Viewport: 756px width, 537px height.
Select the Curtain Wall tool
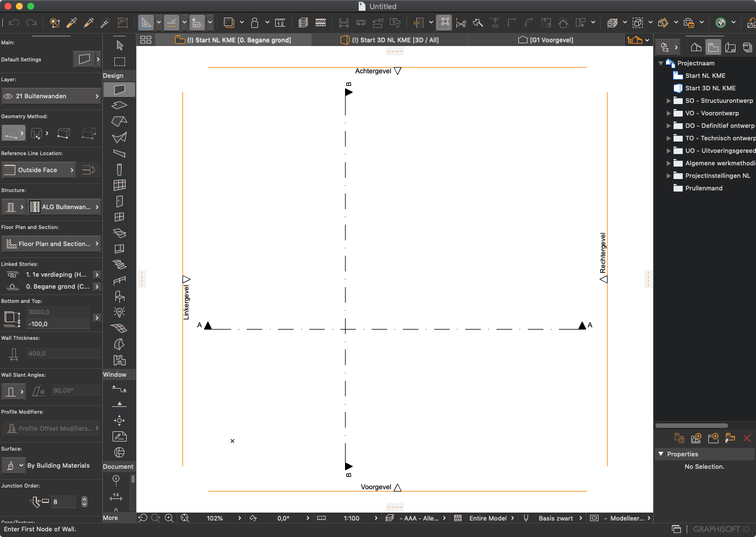[119, 185]
